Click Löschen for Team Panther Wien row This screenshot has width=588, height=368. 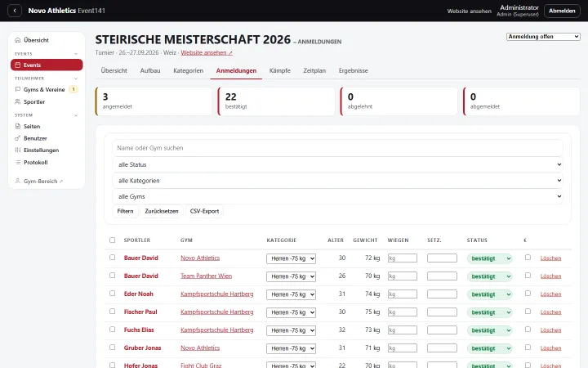tap(550, 276)
